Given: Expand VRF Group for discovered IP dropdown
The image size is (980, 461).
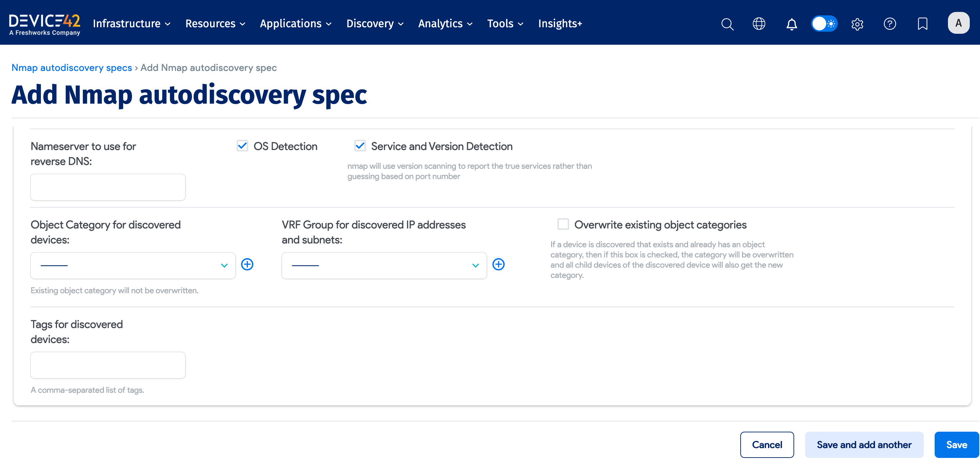Looking at the screenshot, I should [384, 265].
